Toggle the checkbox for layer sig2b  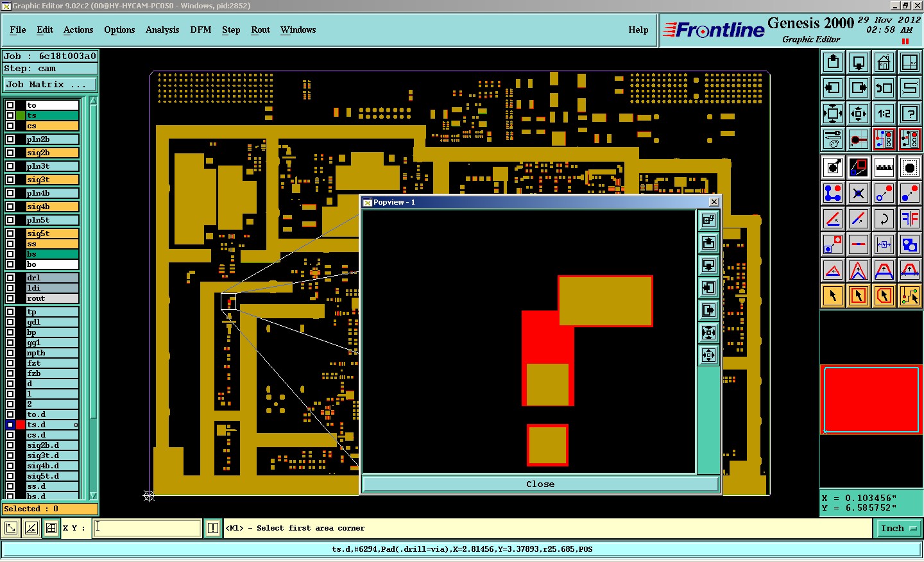[10, 153]
